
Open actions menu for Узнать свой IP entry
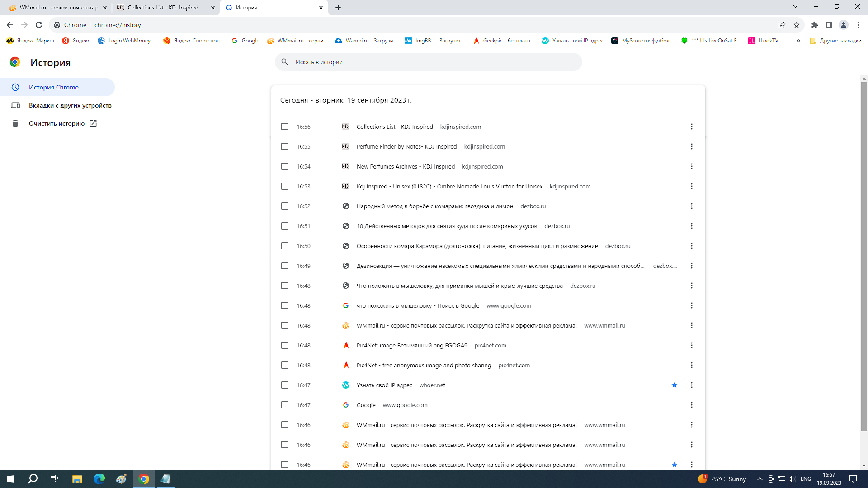coord(692,385)
